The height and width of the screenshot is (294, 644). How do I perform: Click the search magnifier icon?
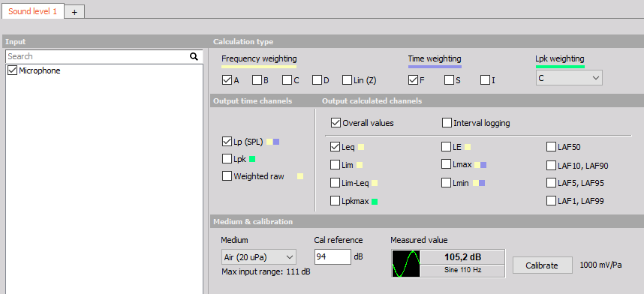(194, 57)
